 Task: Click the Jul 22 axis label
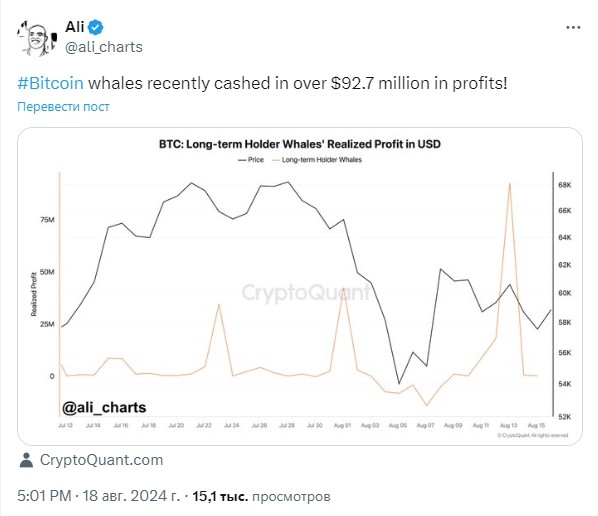[204, 425]
